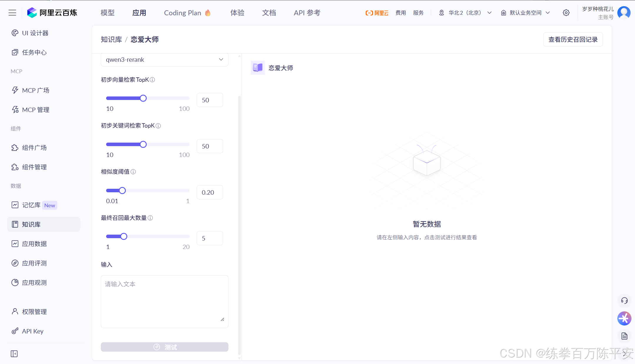Expand the qwen3-rerank model dropdown
This screenshot has height=364, width=635.
pos(164,60)
